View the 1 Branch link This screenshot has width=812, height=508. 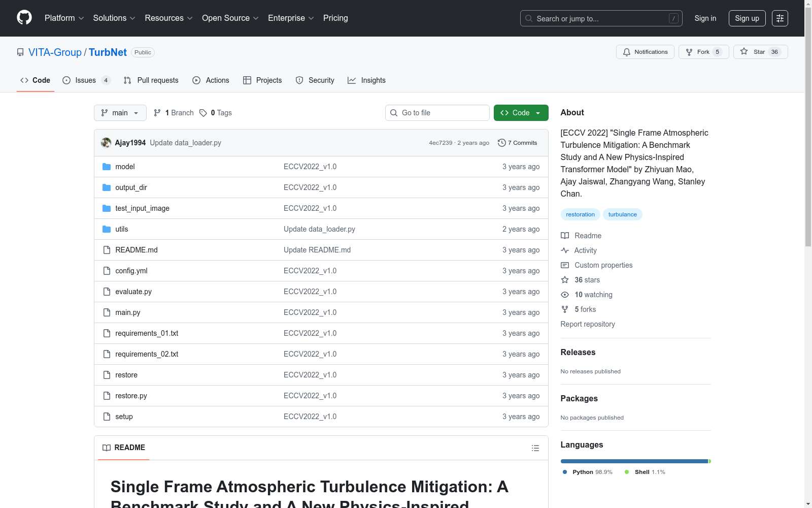174,113
